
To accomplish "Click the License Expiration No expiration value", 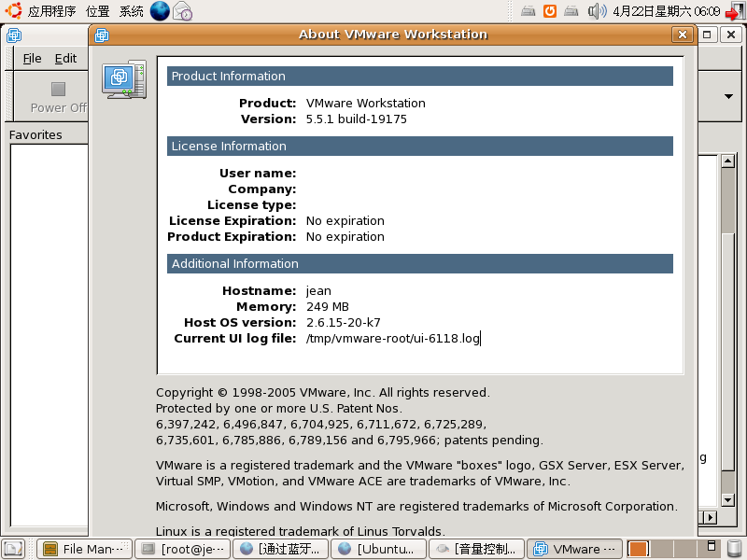I will pos(345,221).
